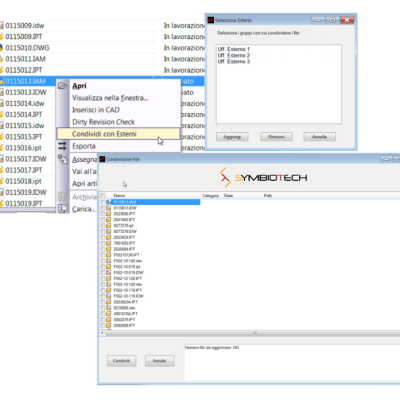Image resolution: width=400 pixels, height=400 pixels.
Task: Select file 0115011.IAM in the main list
Action: tap(25, 59)
